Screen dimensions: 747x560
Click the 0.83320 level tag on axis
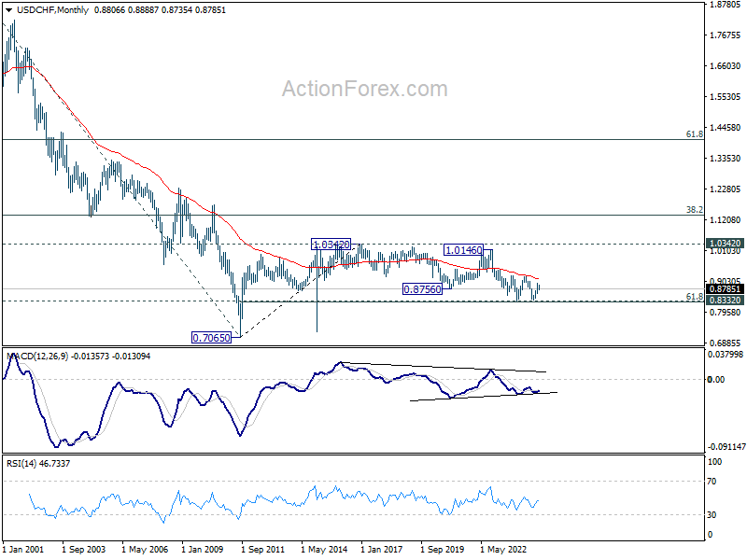725,300
